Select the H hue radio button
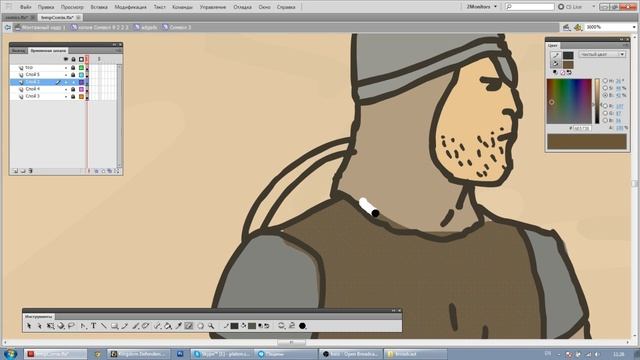The width and height of the screenshot is (640, 360). [605, 80]
